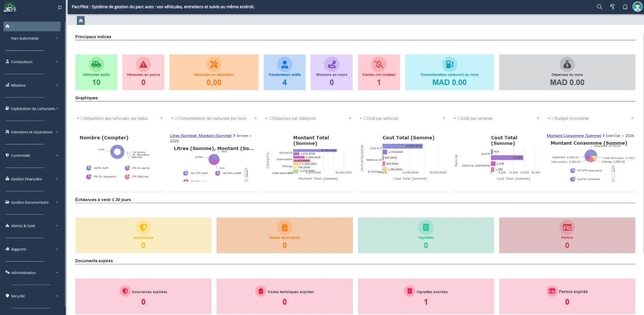Screen dimensions: 644x315
Task: Click the ID card icon beside Permis expirés
Action: (x=552, y=291)
